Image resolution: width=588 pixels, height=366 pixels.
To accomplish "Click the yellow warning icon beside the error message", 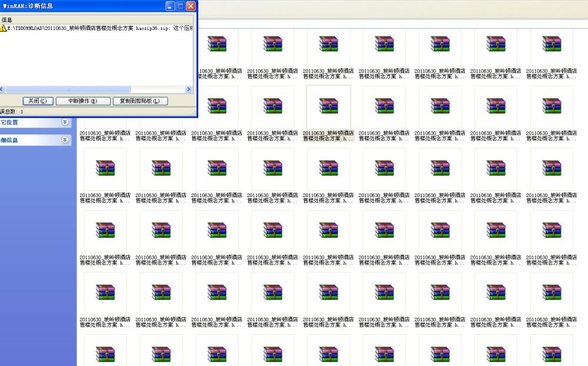I will [x=4, y=28].
